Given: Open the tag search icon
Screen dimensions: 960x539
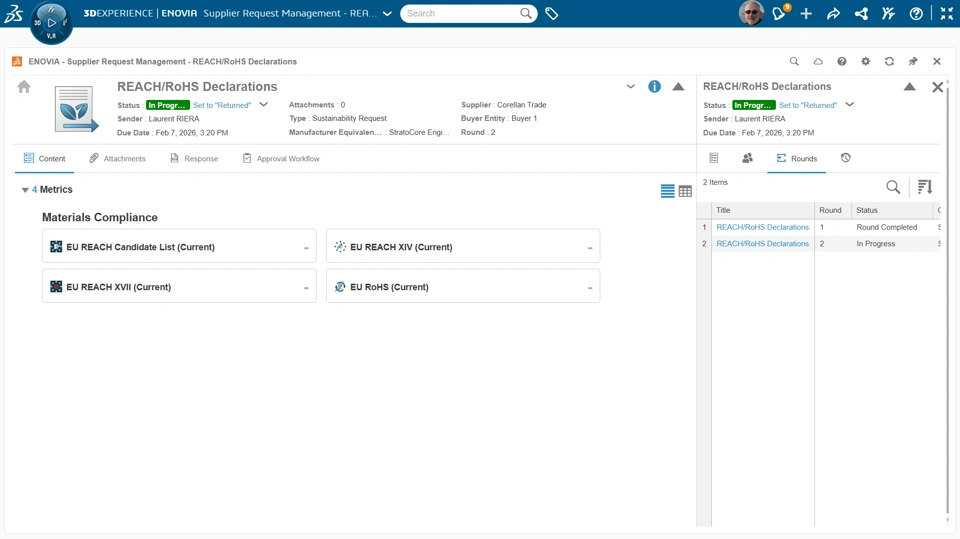Looking at the screenshot, I should click(x=552, y=13).
